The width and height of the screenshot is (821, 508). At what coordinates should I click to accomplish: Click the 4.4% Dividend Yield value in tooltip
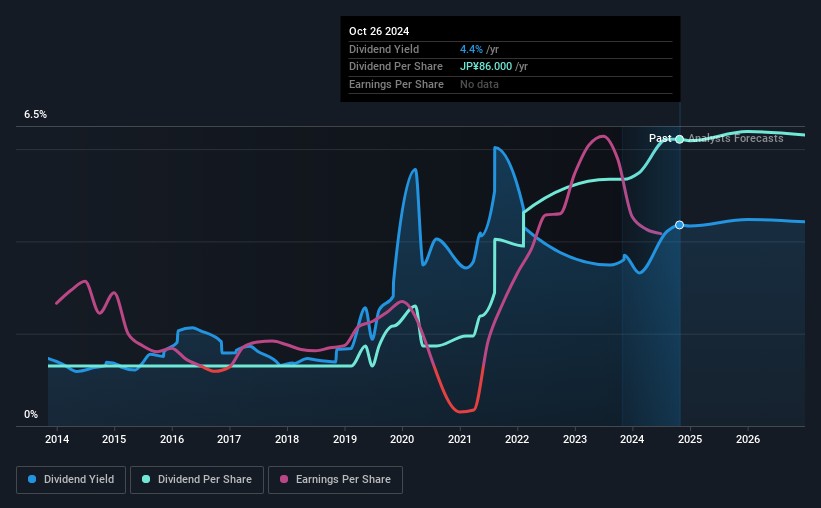tap(471, 49)
